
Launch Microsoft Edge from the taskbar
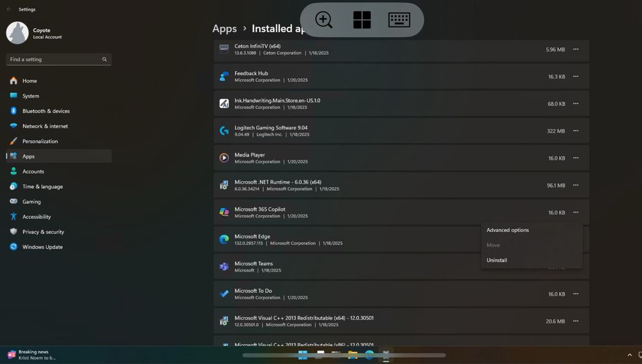click(369, 354)
